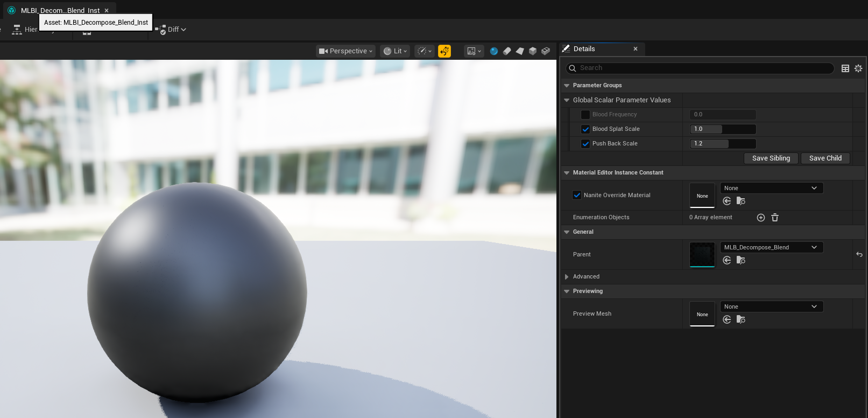Open the Details panel settings gear
Screen dimensions: 868x418
coord(858,68)
